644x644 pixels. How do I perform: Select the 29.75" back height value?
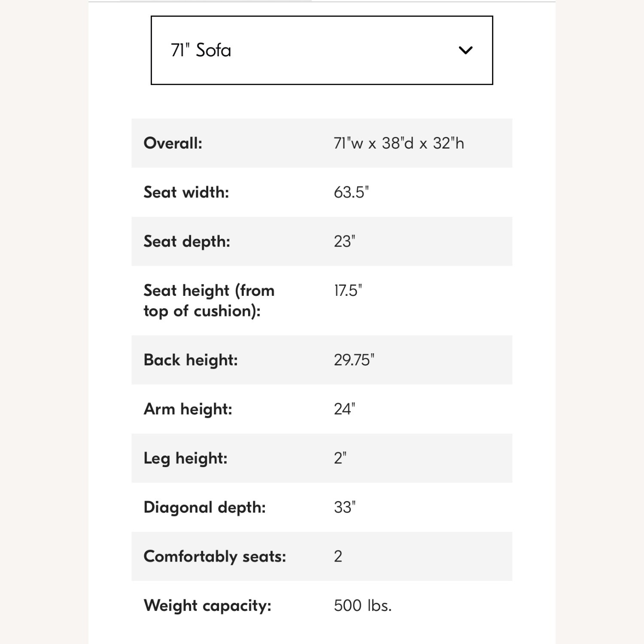354,360
